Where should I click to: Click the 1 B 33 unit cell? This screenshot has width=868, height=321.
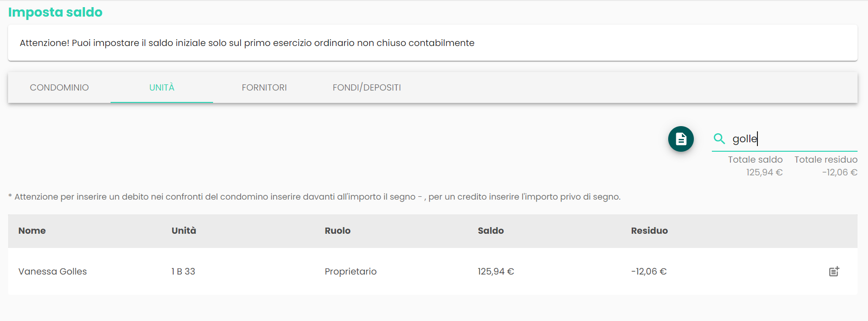click(183, 272)
